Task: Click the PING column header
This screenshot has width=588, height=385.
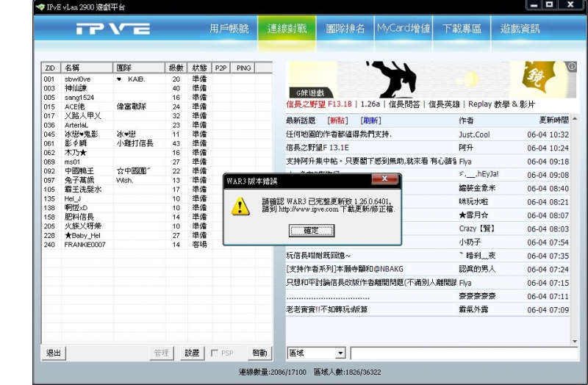Action: point(243,68)
